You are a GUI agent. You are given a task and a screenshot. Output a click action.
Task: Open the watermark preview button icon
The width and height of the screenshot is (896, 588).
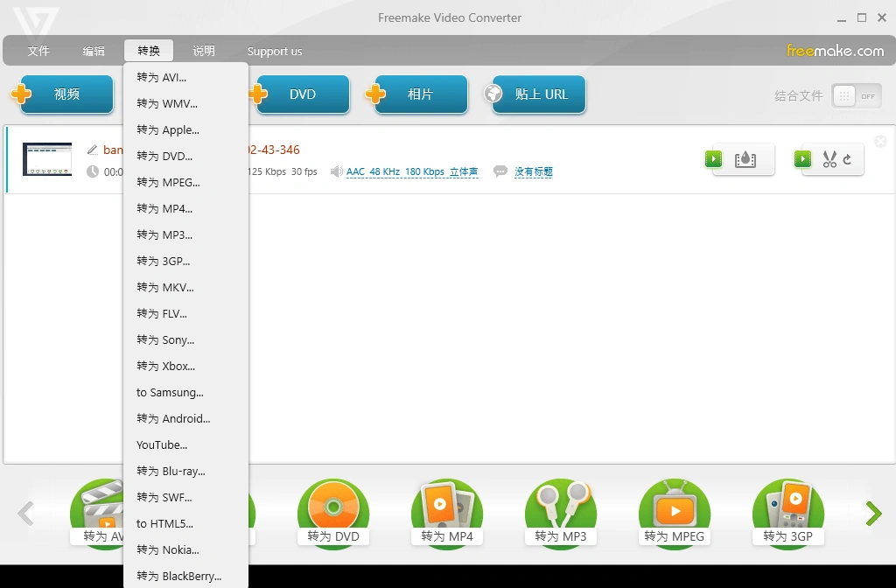pos(743,159)
